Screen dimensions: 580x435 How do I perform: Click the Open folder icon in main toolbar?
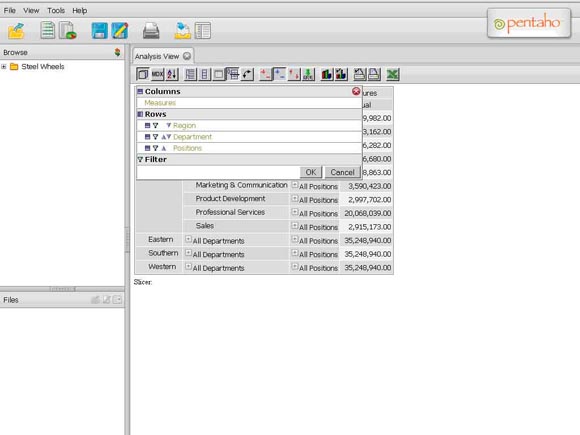pos(16,31)
